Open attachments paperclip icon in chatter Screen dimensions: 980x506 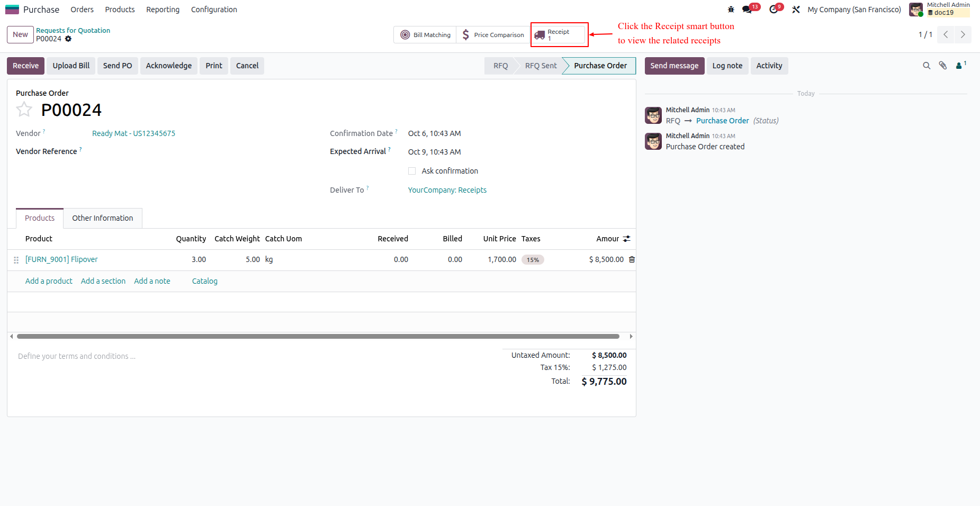tap(943, 66)
